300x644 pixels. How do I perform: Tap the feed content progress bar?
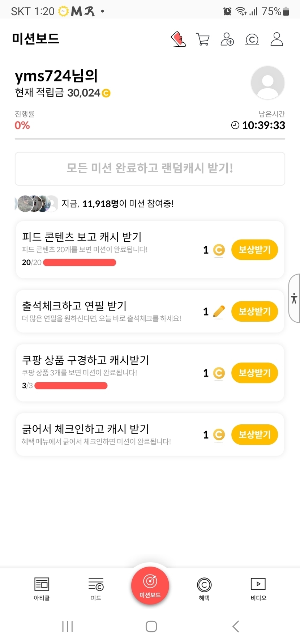click(x=80, y=262)
